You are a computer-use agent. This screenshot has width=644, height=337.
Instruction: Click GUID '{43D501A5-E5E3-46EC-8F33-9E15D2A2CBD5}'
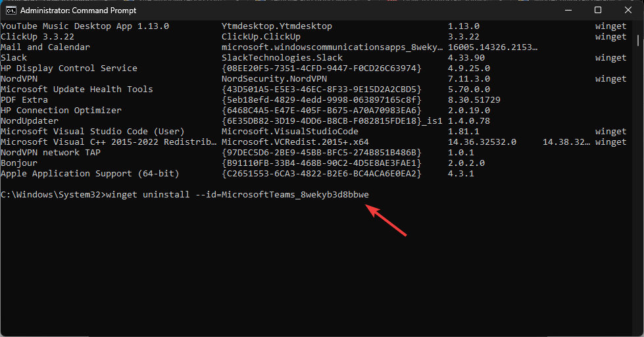322,89
